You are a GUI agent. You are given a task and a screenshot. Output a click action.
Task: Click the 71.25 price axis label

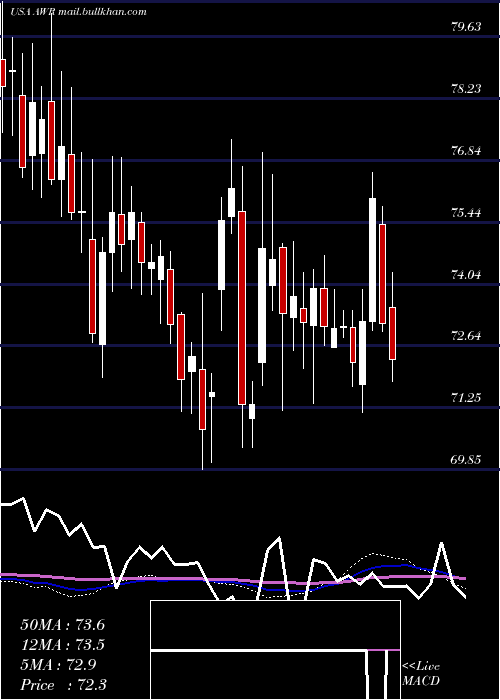tap(466, 397)
